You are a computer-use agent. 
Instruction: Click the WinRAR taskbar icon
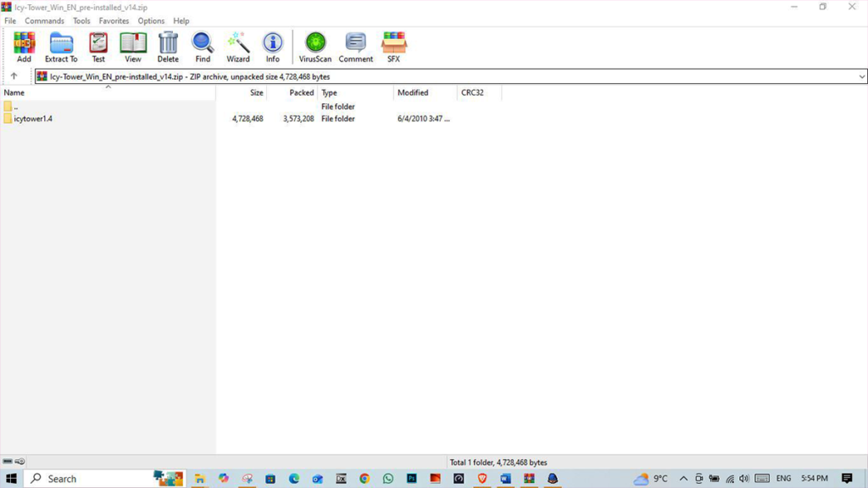click(x=529, y=479)
